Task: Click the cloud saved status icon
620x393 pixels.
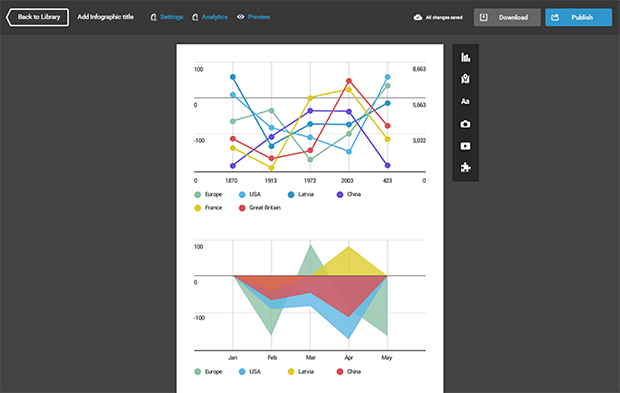Action: [x=418, y=17]
